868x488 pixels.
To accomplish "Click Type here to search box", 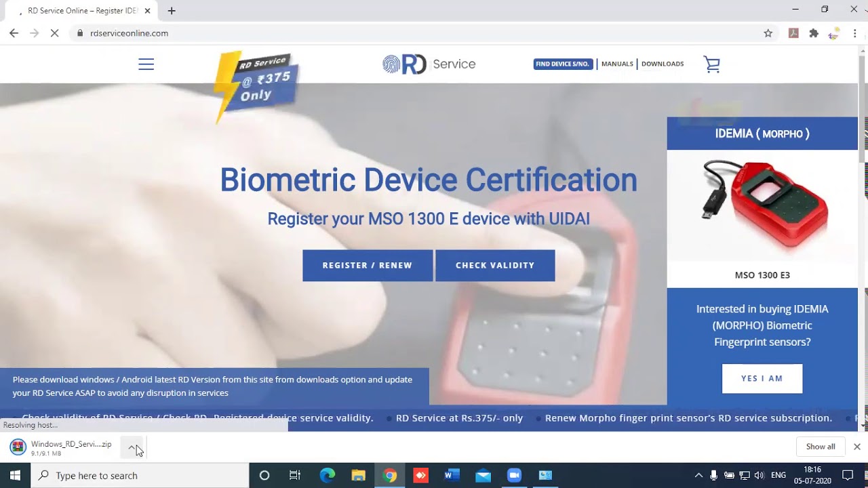I will point(140,476).
